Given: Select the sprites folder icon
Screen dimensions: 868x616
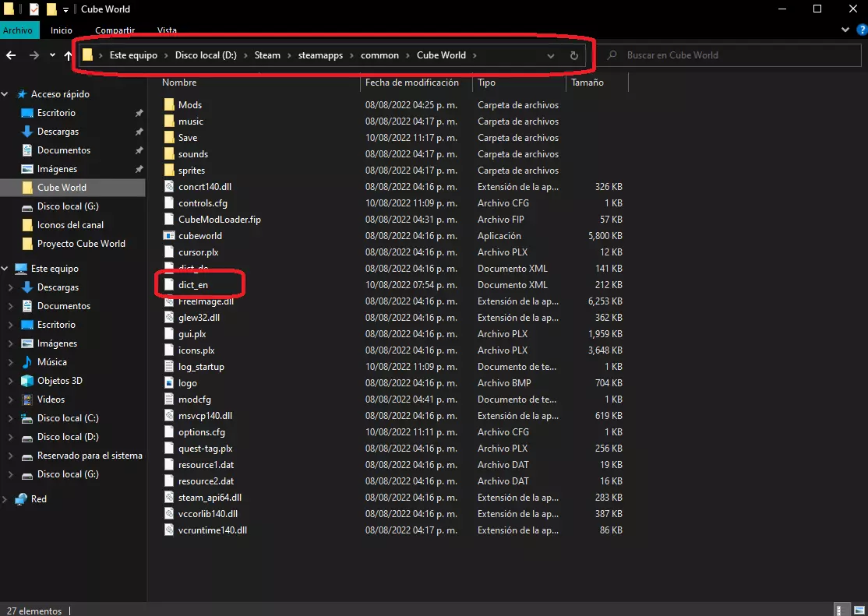Looking at the screenshot, I should click(169, 170).
